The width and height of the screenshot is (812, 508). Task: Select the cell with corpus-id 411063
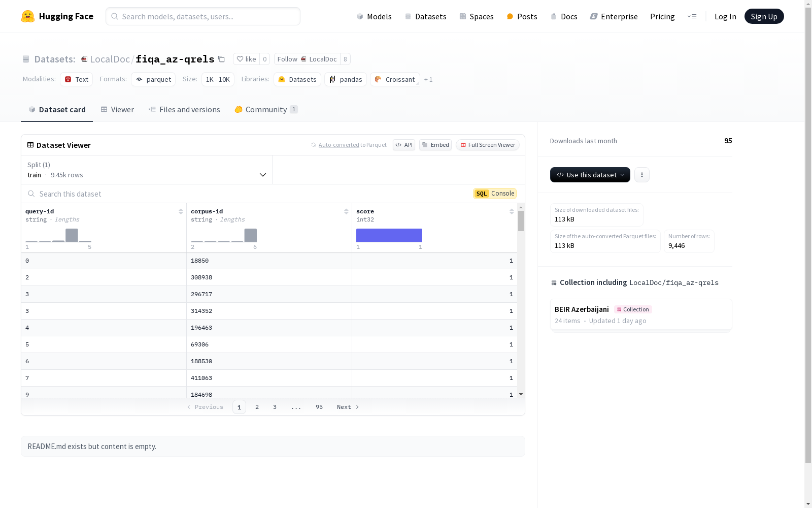(269, 378)
